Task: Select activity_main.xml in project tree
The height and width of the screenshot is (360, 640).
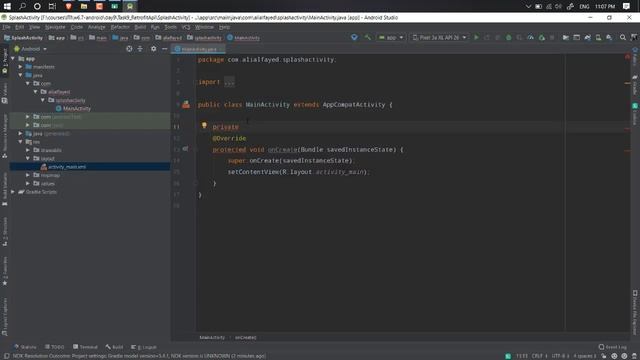Action: click(64, 167)
